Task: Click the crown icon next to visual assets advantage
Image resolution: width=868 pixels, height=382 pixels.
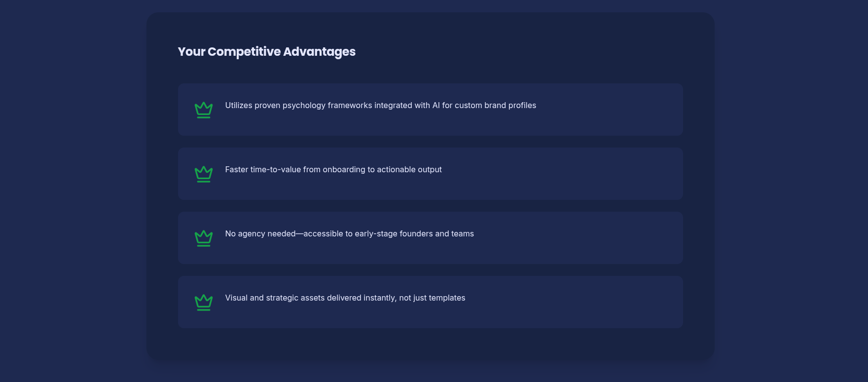Action: coord(204,302)
